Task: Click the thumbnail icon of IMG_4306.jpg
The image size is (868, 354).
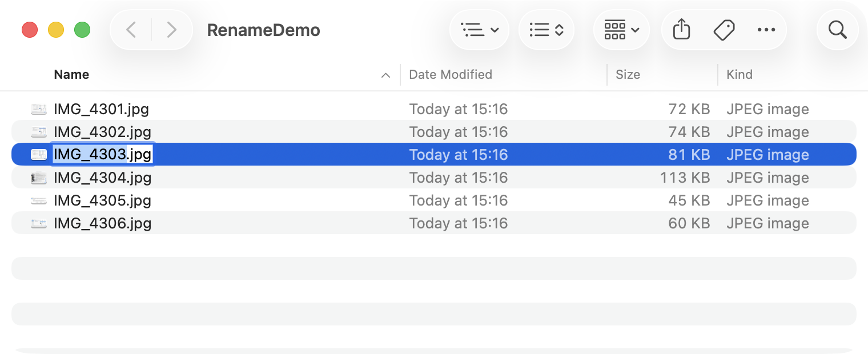Action: click(x=39, y=223)
